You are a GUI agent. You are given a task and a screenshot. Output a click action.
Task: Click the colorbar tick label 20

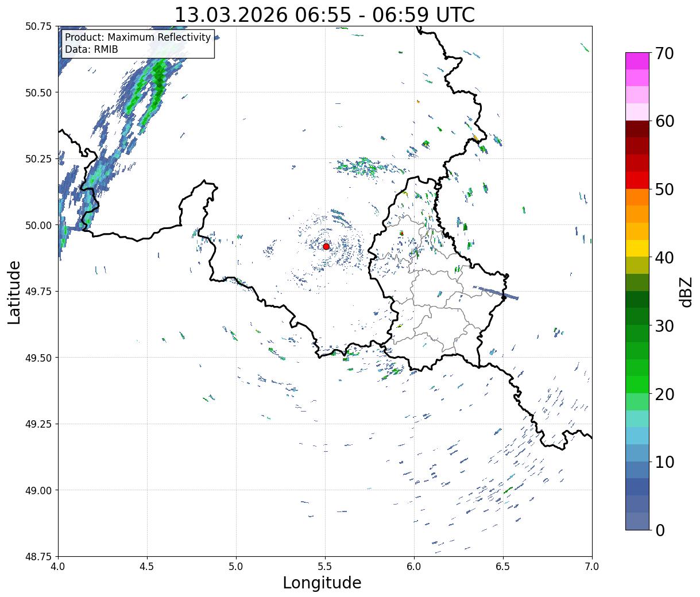[664, 394]
